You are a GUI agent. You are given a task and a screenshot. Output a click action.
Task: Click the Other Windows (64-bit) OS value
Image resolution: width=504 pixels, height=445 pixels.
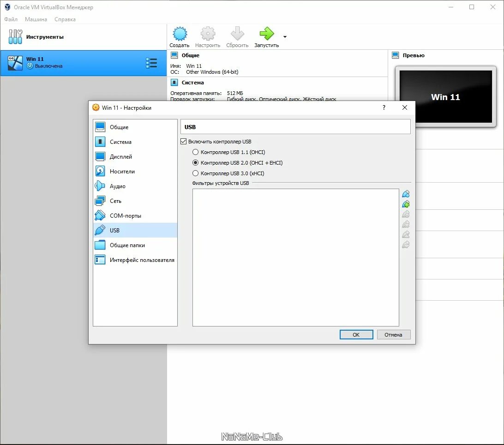[212, 72]
